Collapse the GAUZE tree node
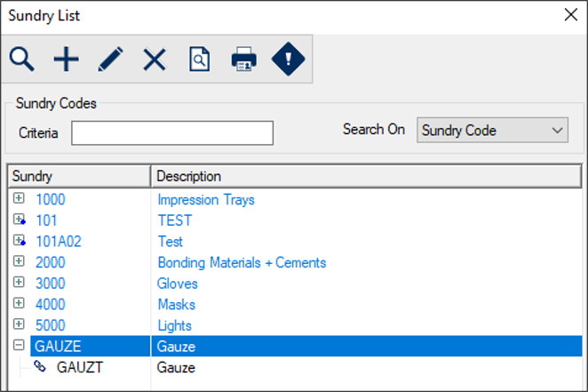Screen dimensions: 588x392 [19, 345]
